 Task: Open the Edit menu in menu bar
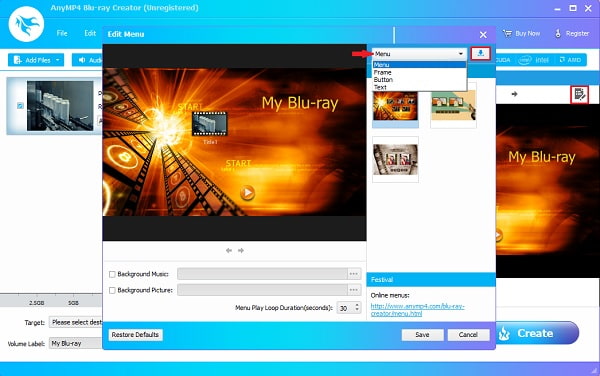(90, 33)
